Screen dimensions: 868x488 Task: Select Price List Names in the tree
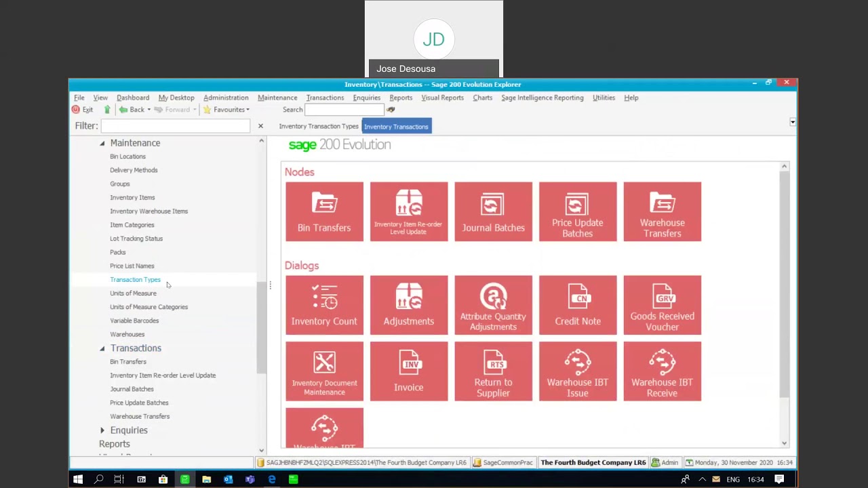132,266
